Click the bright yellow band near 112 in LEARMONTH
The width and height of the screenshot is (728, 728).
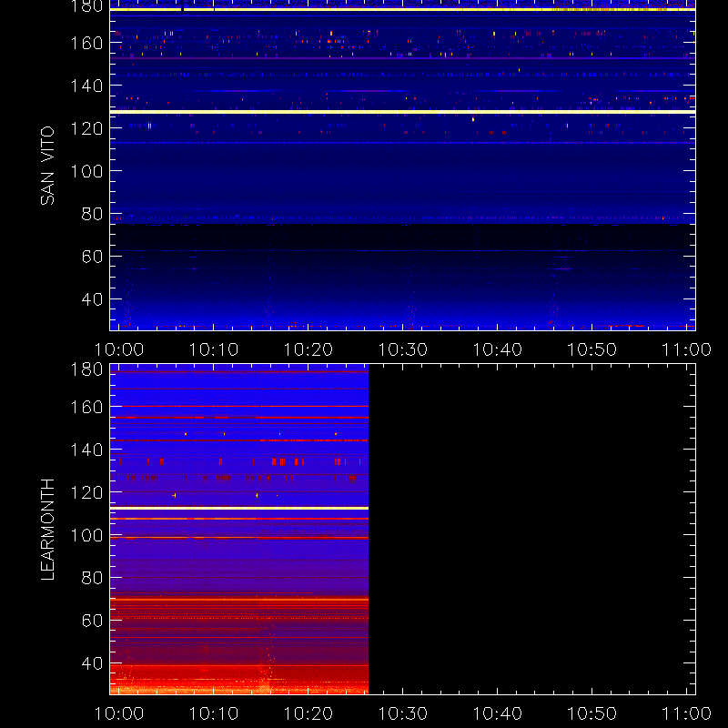[x=239, y=509]
